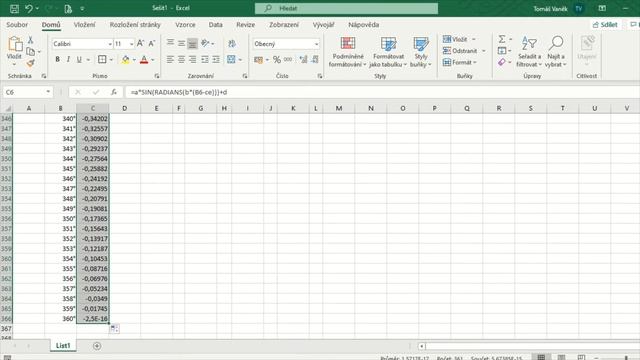Toggle Bold formatting
This screenshot has height=360, width=640.
[x=58, y=60]
